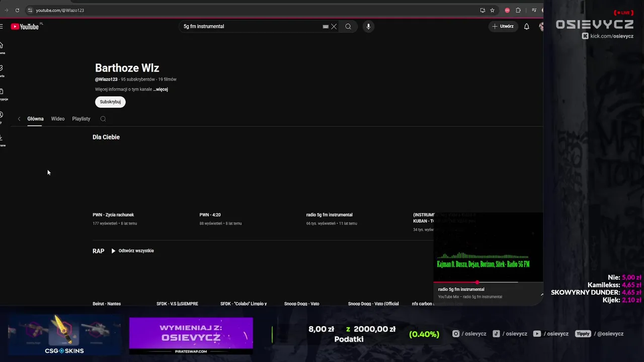644x362 pixels.
Task: Click the Subskrybuj button
Action: (110, 102)
